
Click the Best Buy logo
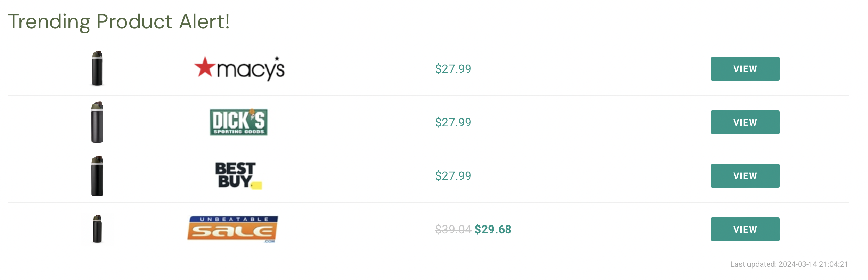click(x=238, y=176)
